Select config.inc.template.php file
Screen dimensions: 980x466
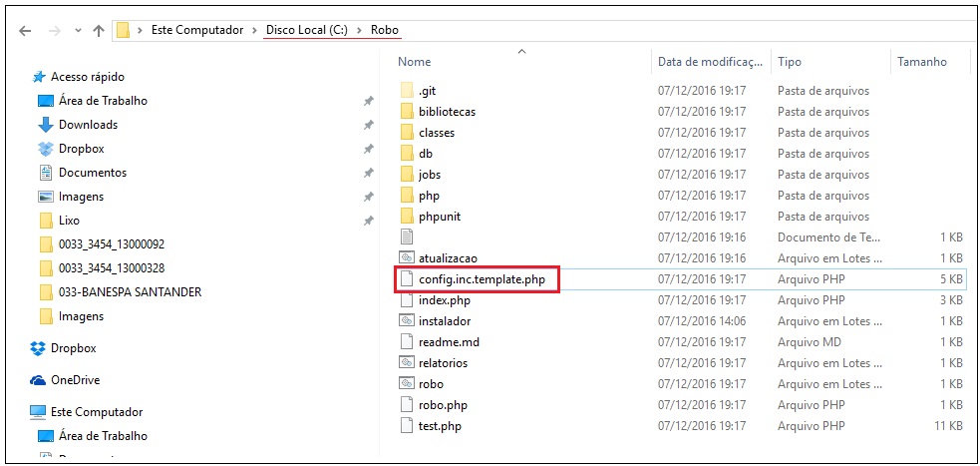(480, 279)
